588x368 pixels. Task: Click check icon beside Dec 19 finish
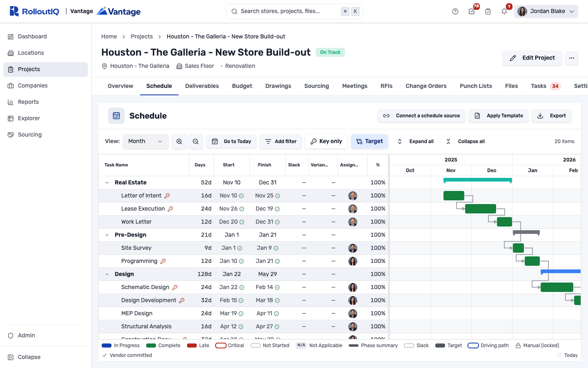[277, 209]
